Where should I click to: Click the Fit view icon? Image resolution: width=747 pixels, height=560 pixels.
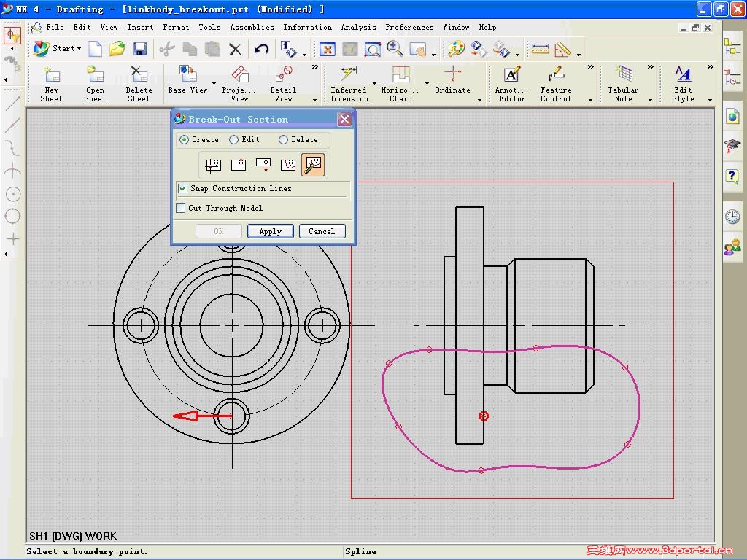328,49
